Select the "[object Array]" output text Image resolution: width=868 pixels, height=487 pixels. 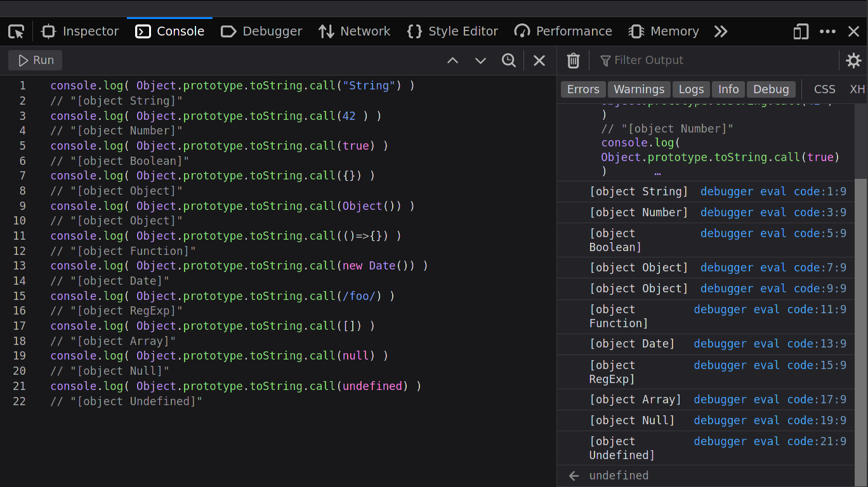pos(635,399)
